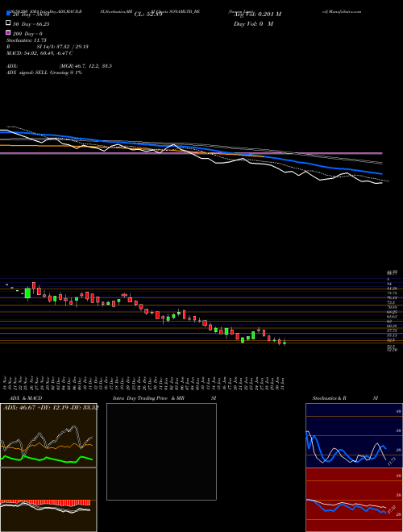Select the 'Day Vol: 0 M' text
The height and width of the screenshot is (532, 403).
pyautogui.click(x=253, y=23)
